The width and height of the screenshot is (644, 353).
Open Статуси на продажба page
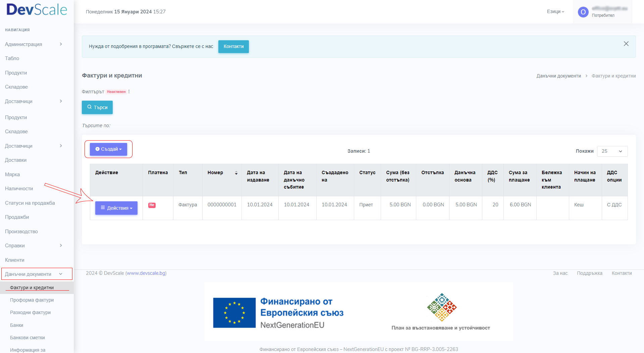[x=30, y=203]
